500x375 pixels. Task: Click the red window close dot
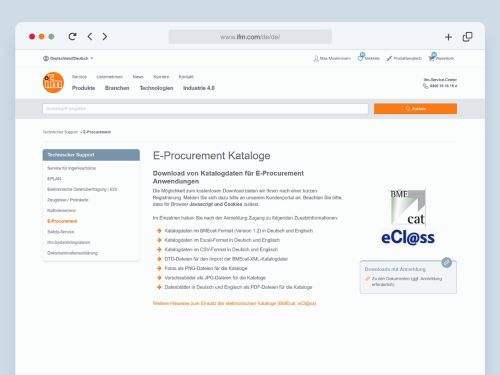pos(32,37)
